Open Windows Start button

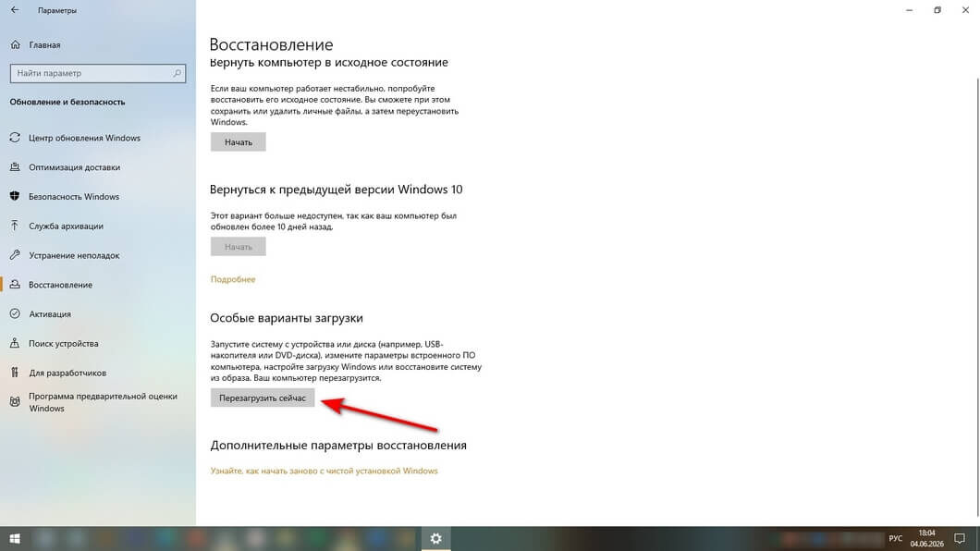(15, 538)
